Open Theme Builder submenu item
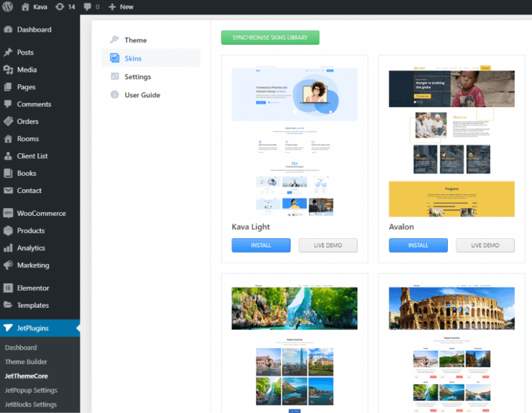The image size is (532, 413). 26,362
